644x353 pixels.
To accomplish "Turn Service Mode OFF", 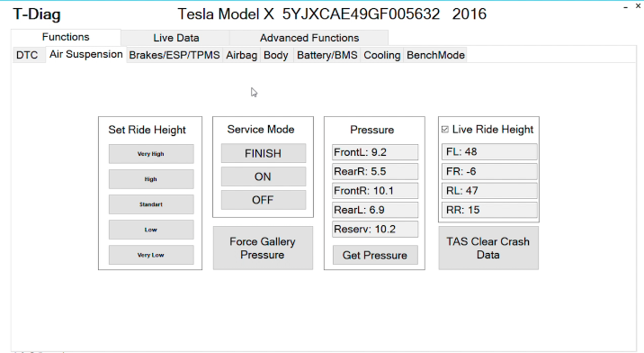I will point(264,200).
